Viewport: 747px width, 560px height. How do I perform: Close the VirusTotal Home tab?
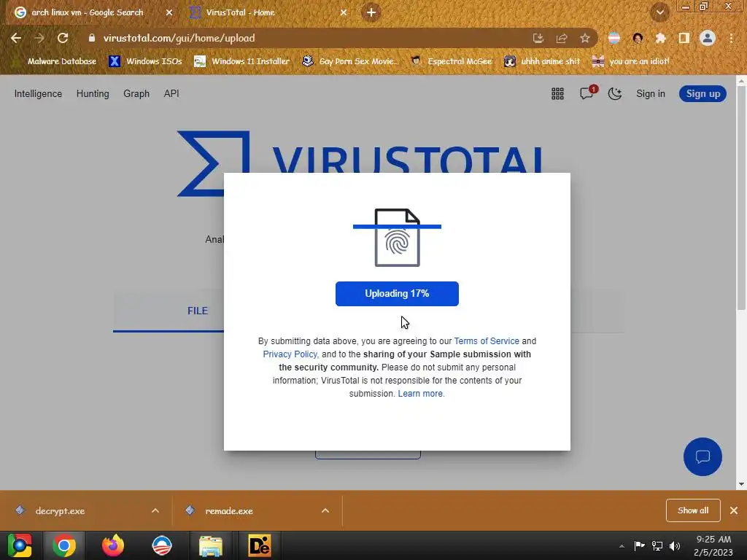click(344, 13)
